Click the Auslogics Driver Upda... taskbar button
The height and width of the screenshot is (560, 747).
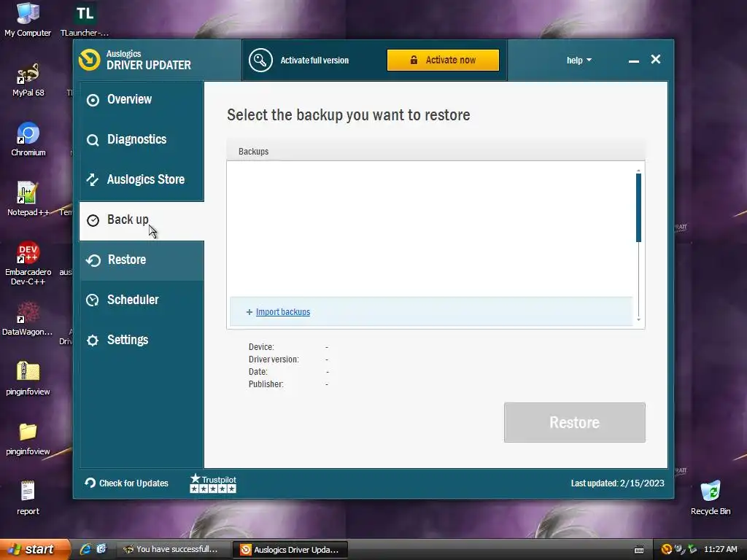coord(290,550)
